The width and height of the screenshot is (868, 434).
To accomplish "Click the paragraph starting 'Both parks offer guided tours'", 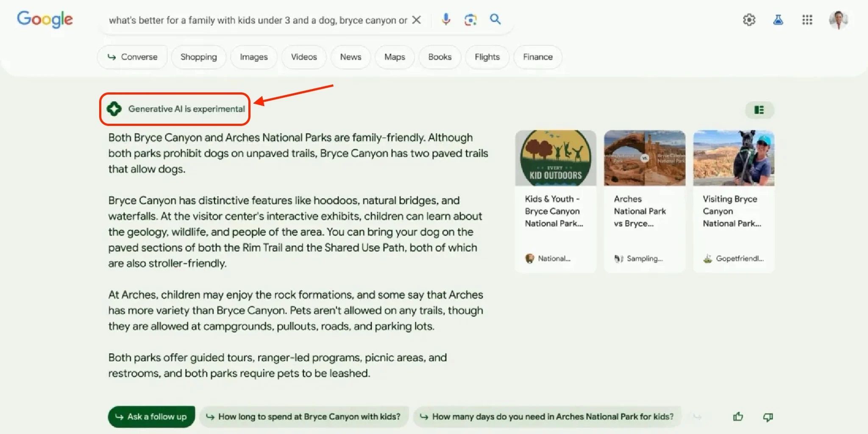I will point(277,365).
